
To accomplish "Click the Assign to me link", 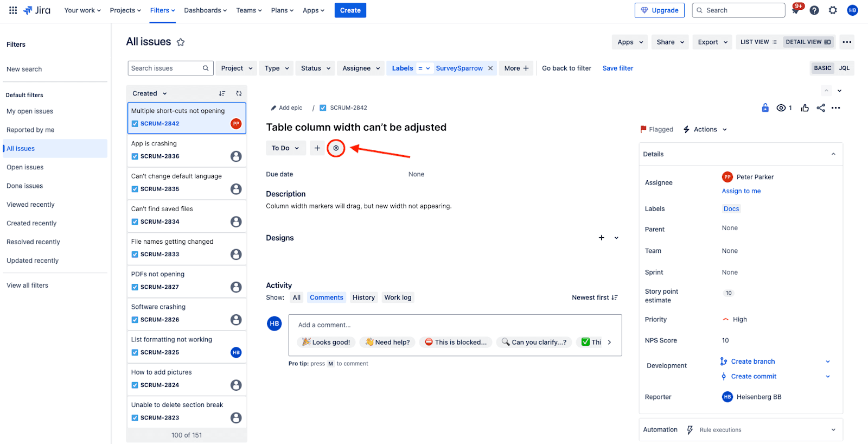I will pos(741,191).
